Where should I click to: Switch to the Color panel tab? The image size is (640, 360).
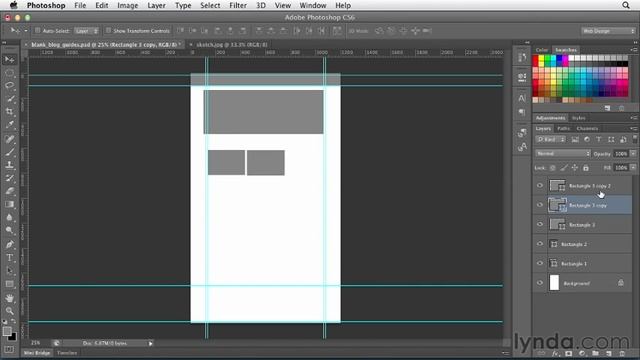point(542,50)
